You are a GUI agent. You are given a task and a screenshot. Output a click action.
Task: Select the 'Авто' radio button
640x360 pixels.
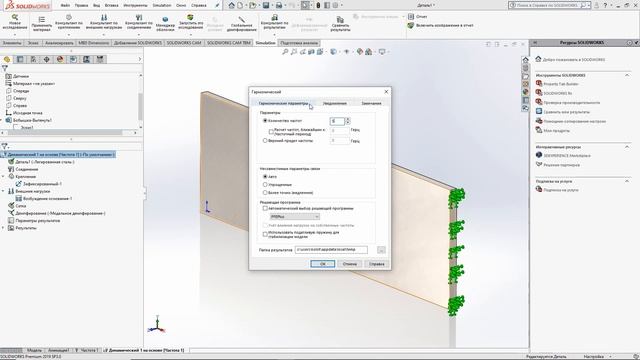265,177
